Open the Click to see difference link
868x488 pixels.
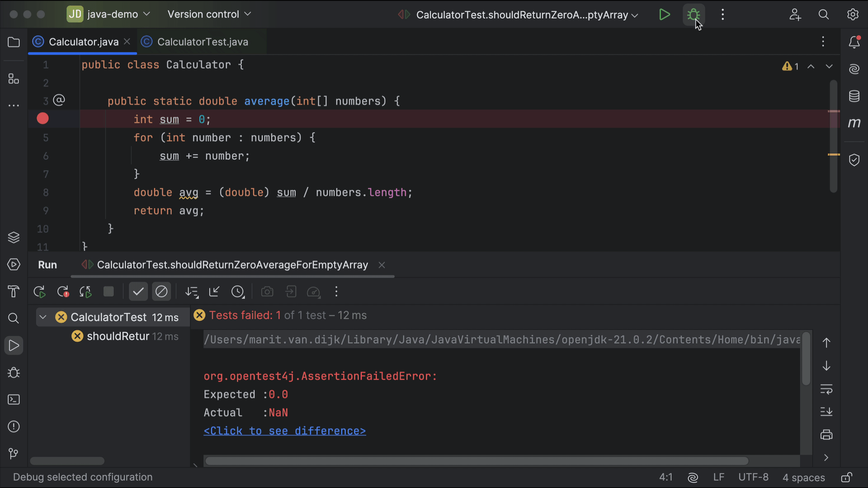(x=284, y=431)
